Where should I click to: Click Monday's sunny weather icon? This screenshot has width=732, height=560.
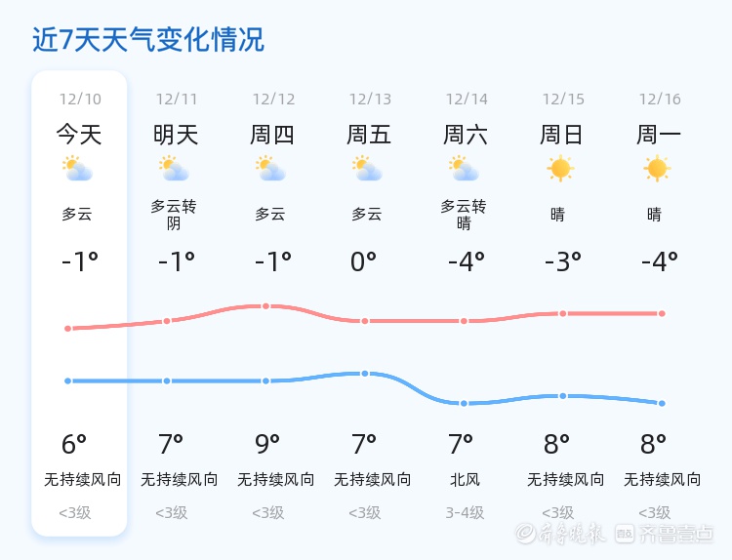pos(657,169)
